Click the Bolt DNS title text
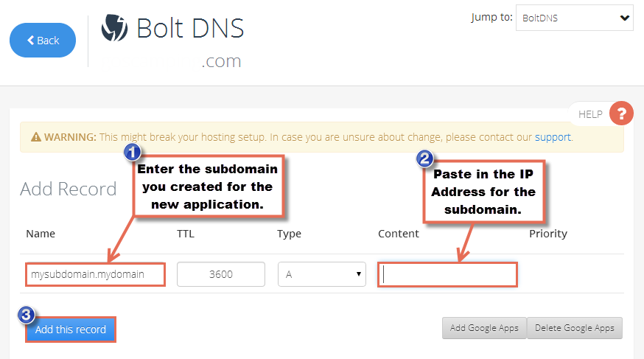Image resolution: width=644 pixels, height=359 pixels. pyautogui.click(x=190, y=28)
